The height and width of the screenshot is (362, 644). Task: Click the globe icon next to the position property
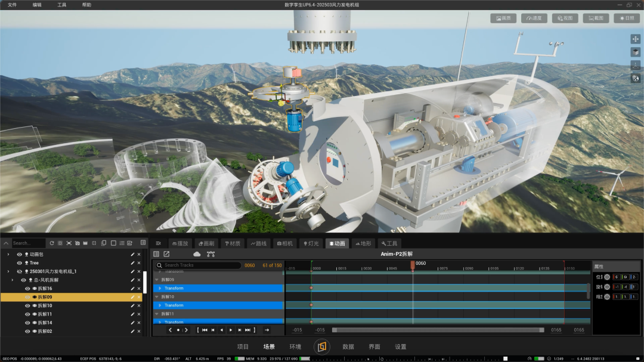point(607,277)
